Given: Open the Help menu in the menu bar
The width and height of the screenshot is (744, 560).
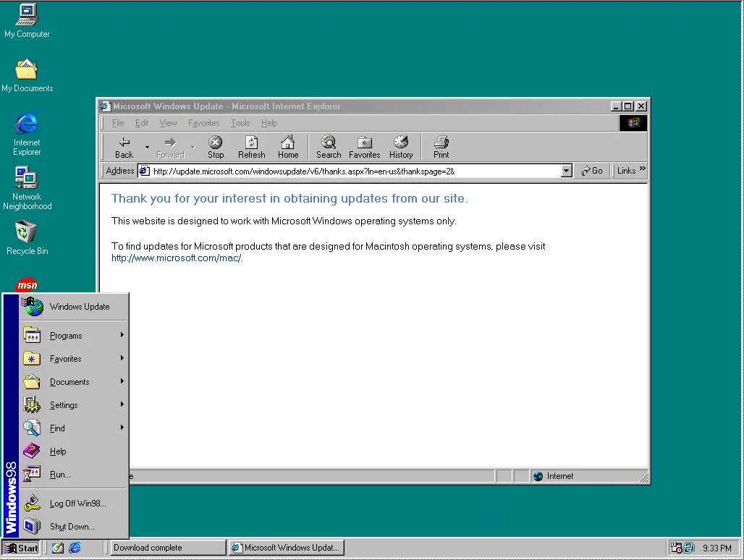Looking at the screenshot, I should pyautogui.click(x=269, y=123).
